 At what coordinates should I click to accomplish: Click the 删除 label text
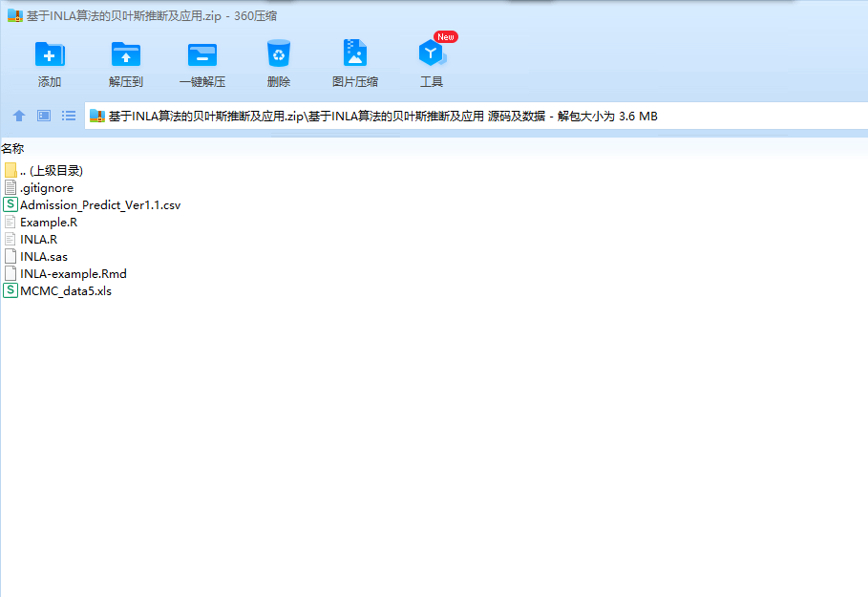click(x=279, y=82)
